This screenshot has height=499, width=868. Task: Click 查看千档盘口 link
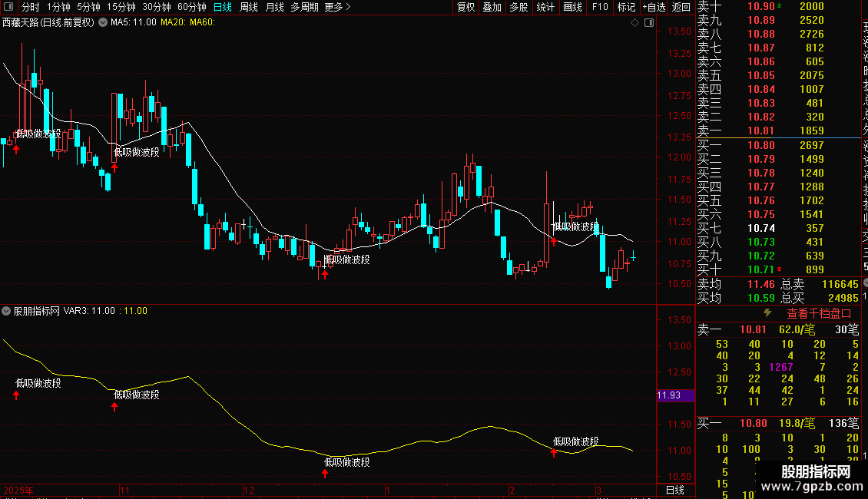point(819,314)
